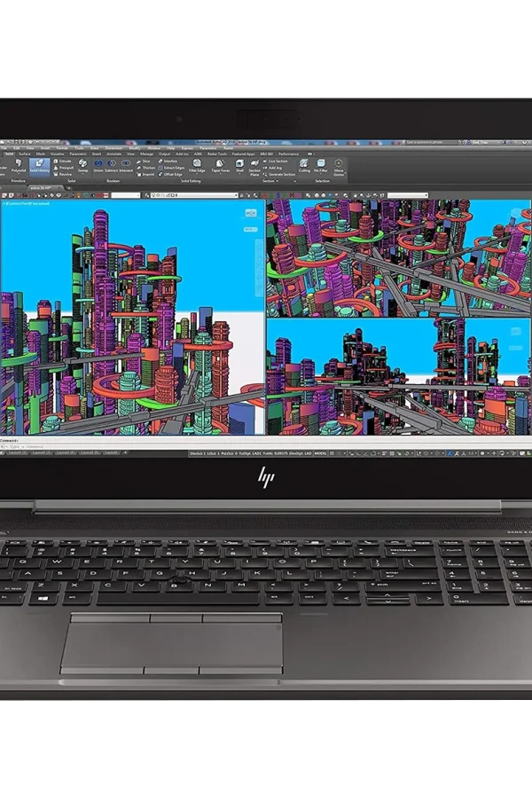Select the Polysolid tool
Viewport: 532px width, 810px height.
19,165
